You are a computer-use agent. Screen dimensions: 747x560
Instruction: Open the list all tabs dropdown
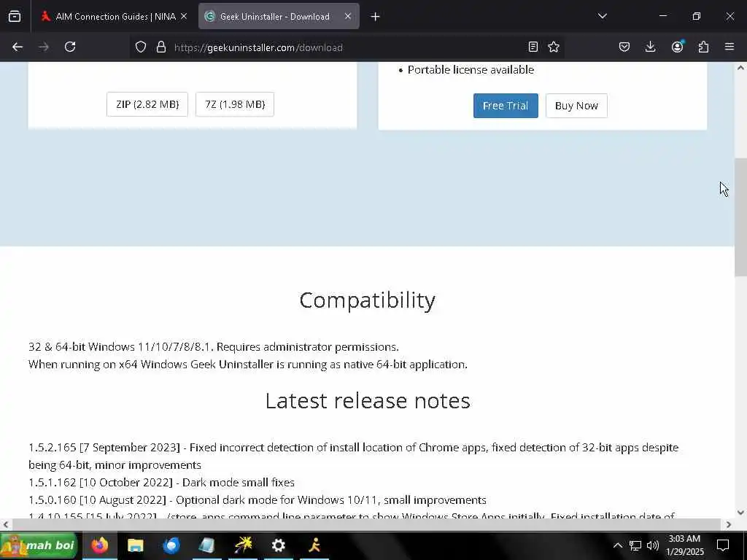(x=602, y=16)
